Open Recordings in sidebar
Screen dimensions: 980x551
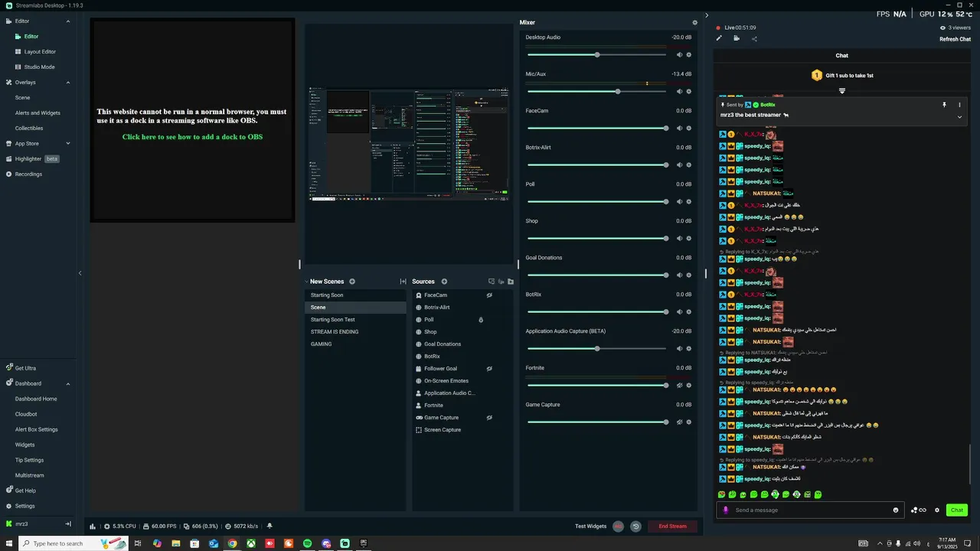(28, 174)
